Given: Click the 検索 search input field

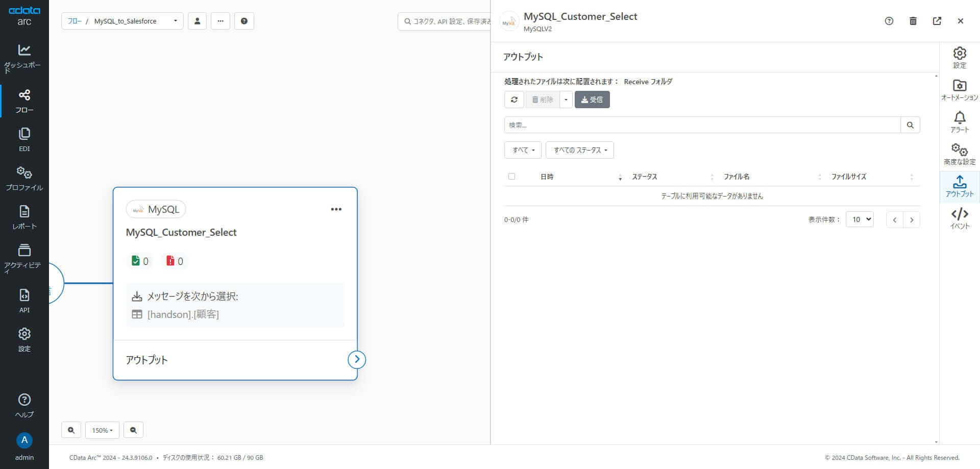Looking at the screenshot, I should [x=702, y=125].
